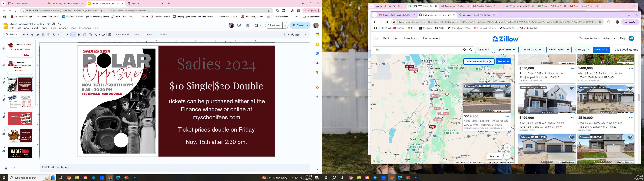The image size is (644, 181).
Task: Open Google Calendar side panel icon
Action: (x=317, y=35)
